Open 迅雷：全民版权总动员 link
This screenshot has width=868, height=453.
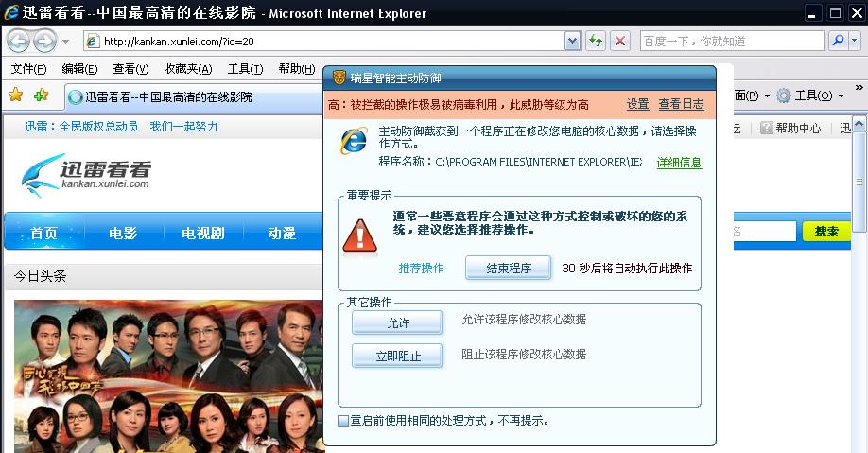81,127
